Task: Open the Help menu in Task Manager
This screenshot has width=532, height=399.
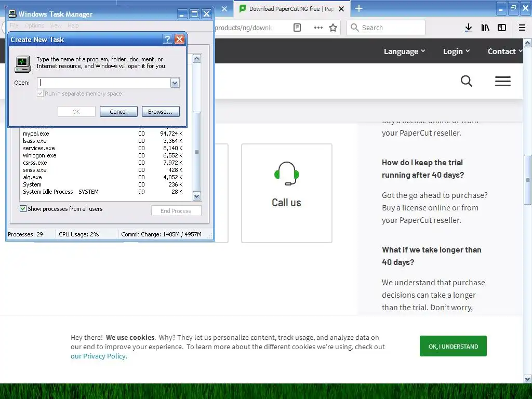Action: pos(73,25)
